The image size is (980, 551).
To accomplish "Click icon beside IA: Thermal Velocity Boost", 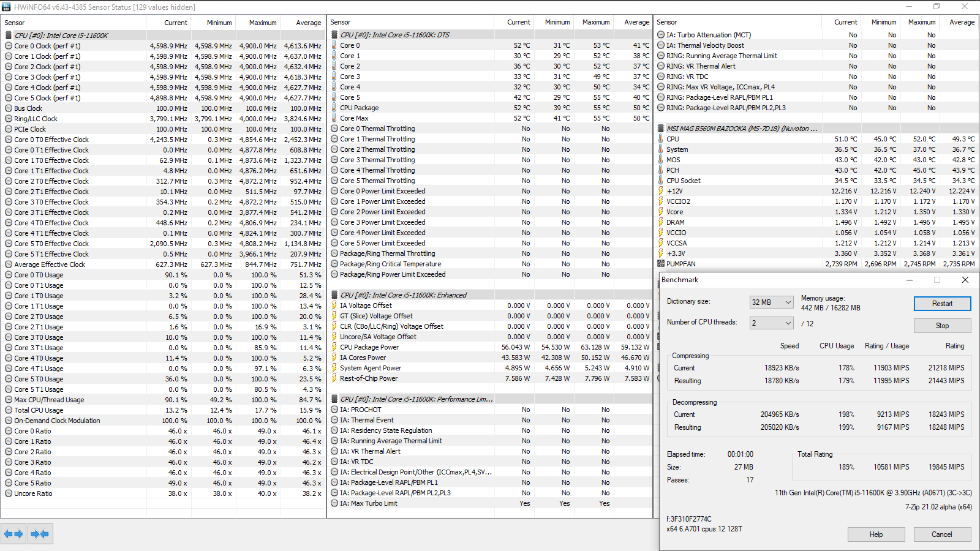I will 661,45.
